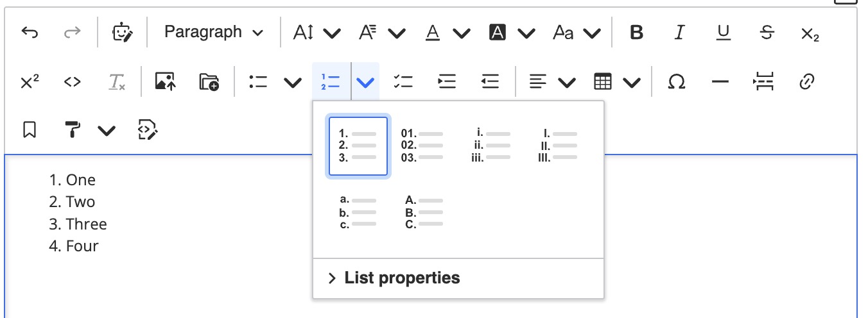868x318 pixels.
Task: Toggle Bold formatting
Action: (636, 33)
